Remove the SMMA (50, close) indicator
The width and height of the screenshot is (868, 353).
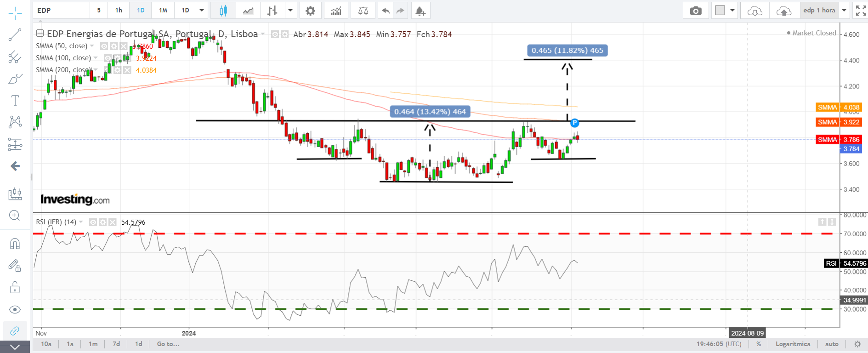coord(124,46)
